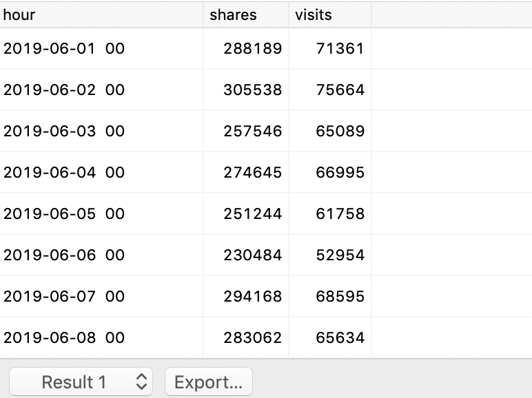The height and width of the screenshot is (398, 532).
Task: Click visits value 65634
Action: coord(340,338)
